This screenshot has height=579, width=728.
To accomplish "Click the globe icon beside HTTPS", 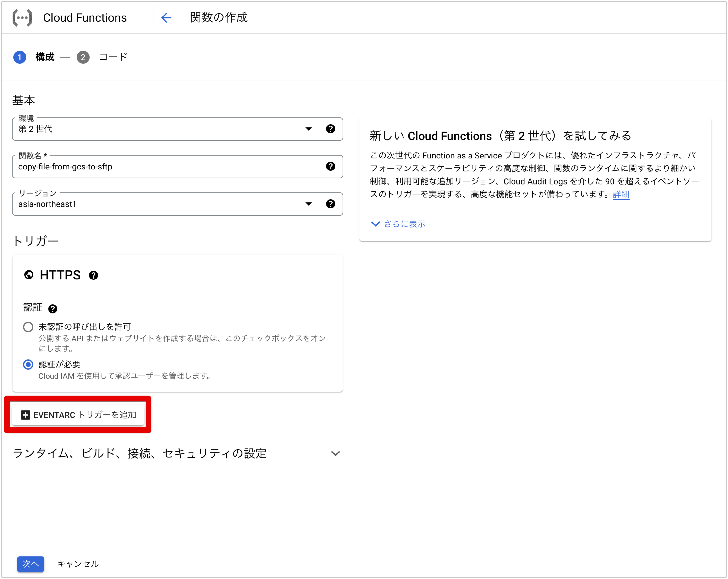I will (x=29, y=275).
